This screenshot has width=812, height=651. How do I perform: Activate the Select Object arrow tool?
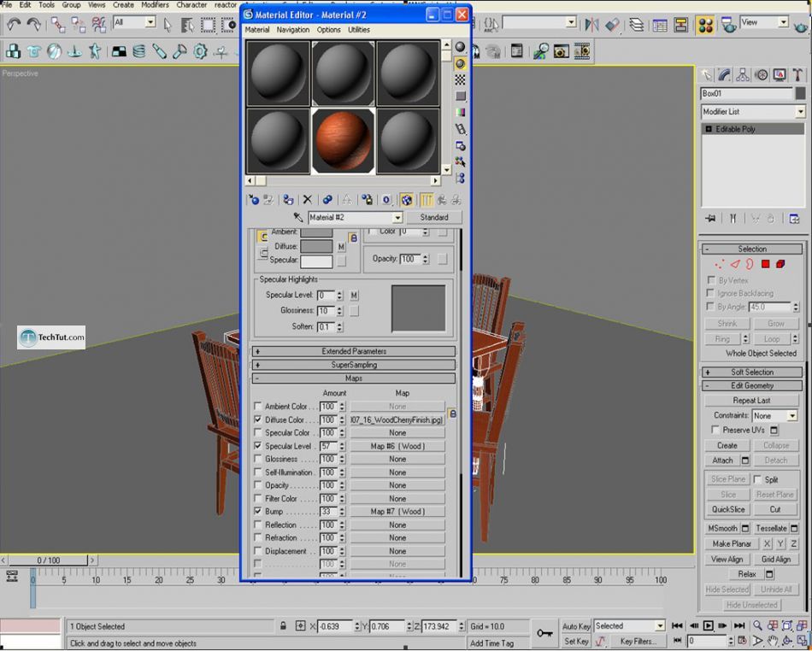(x=168, y=25)
